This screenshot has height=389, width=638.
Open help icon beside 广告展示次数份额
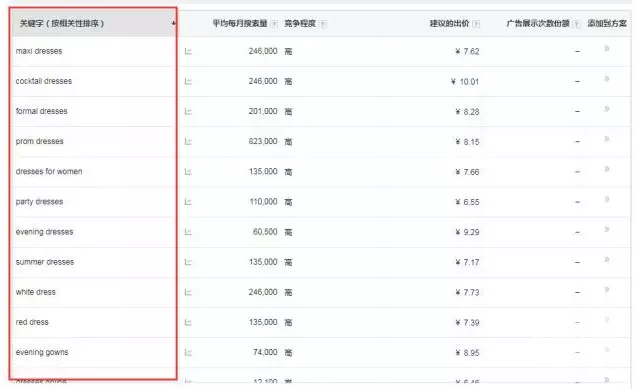576,24
